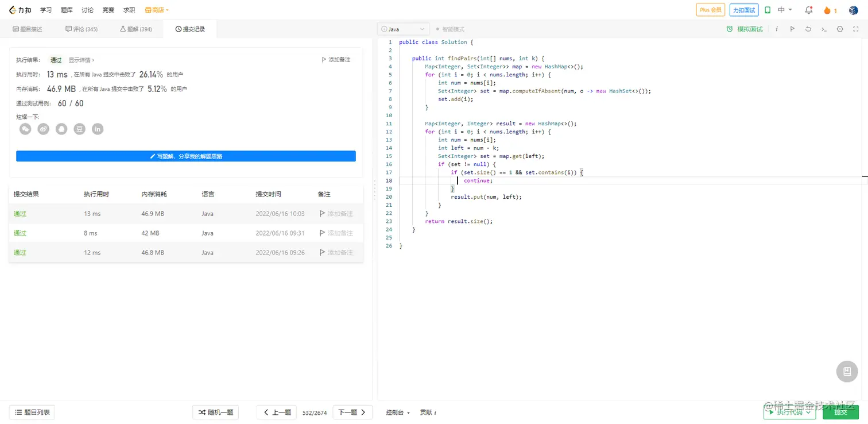Switch to 题目描述 tab
The width and height of the screenshot is (868, 424).
pos(28,29)
